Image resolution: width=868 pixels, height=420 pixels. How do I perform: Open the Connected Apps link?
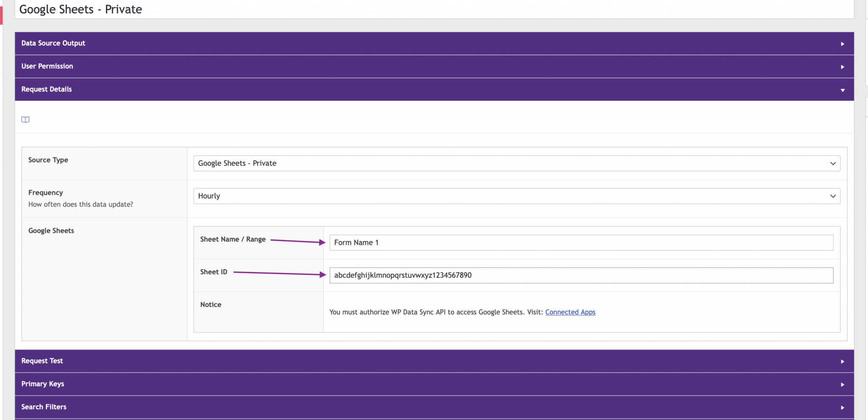pos(570,312)
